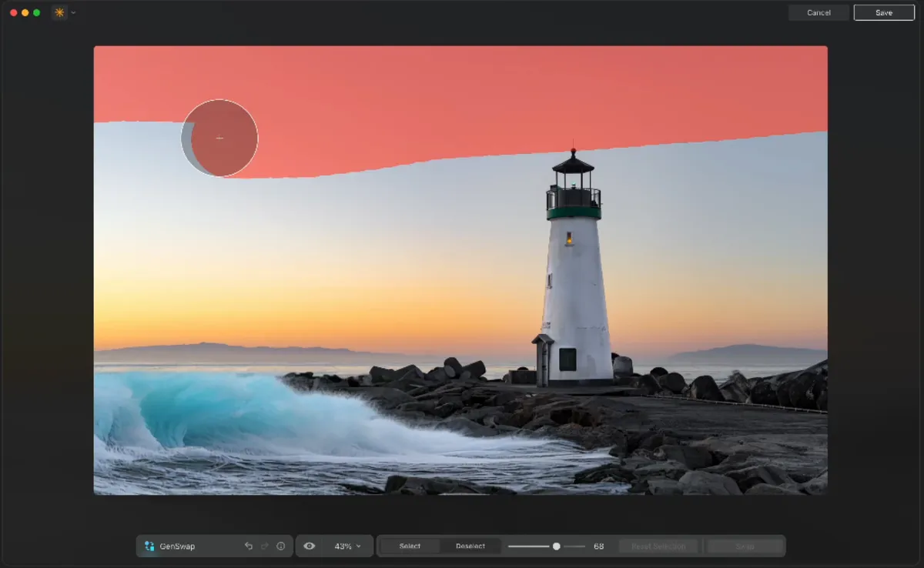The width and height of the screenshot is (924, 568).
Task: Switch to Deselect mode
Action: coord(470,546)
